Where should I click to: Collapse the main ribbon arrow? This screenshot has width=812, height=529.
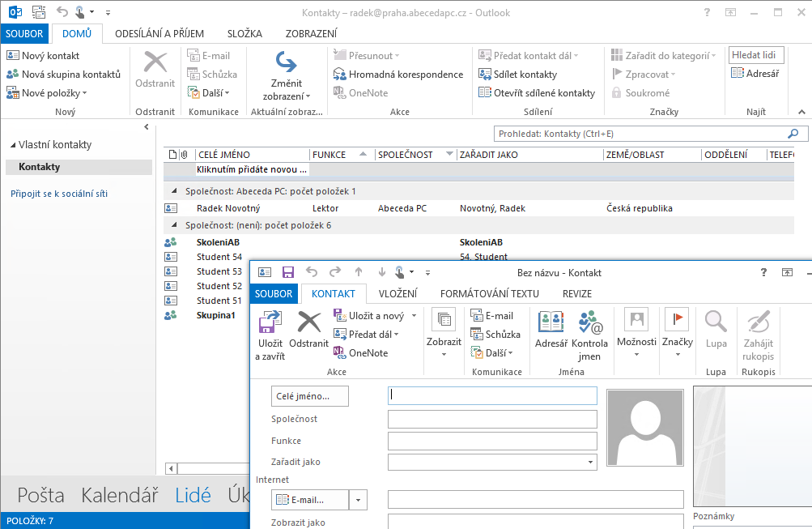point(801,112)
